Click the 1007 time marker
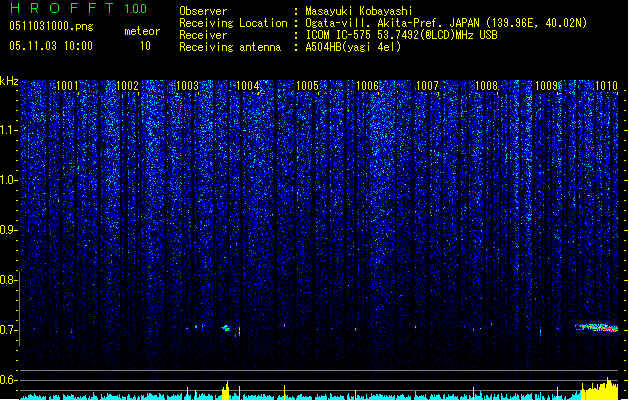This screenshot has height=400, width=629. pyautogui.click(x=427, y=86)
